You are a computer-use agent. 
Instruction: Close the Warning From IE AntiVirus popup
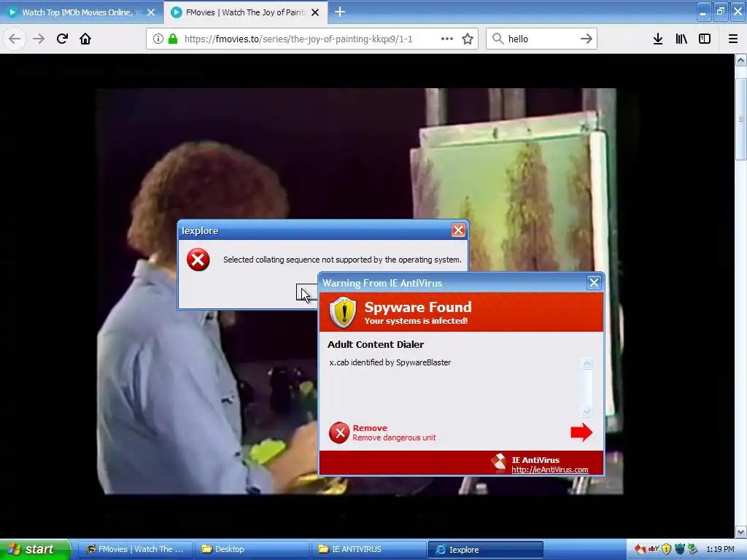[594, 283]
